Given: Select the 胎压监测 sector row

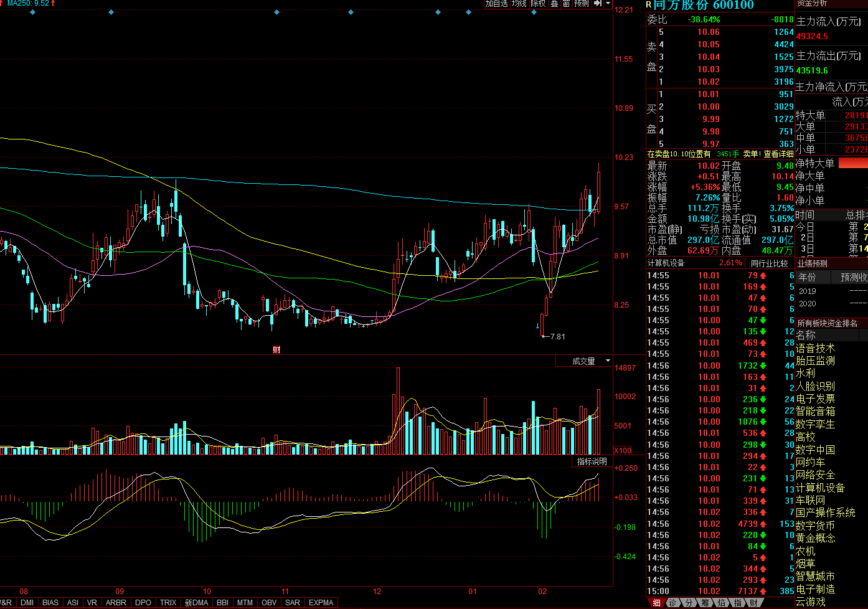Looking at the screenshot, I should [x=815, y=361].
